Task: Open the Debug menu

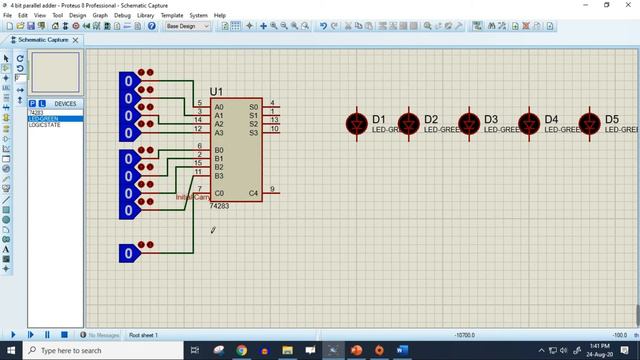Action: click(x=122, y=15)
